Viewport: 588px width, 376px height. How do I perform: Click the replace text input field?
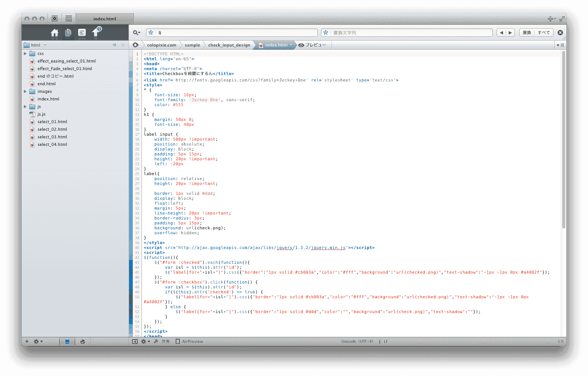[x=411, y=33]
